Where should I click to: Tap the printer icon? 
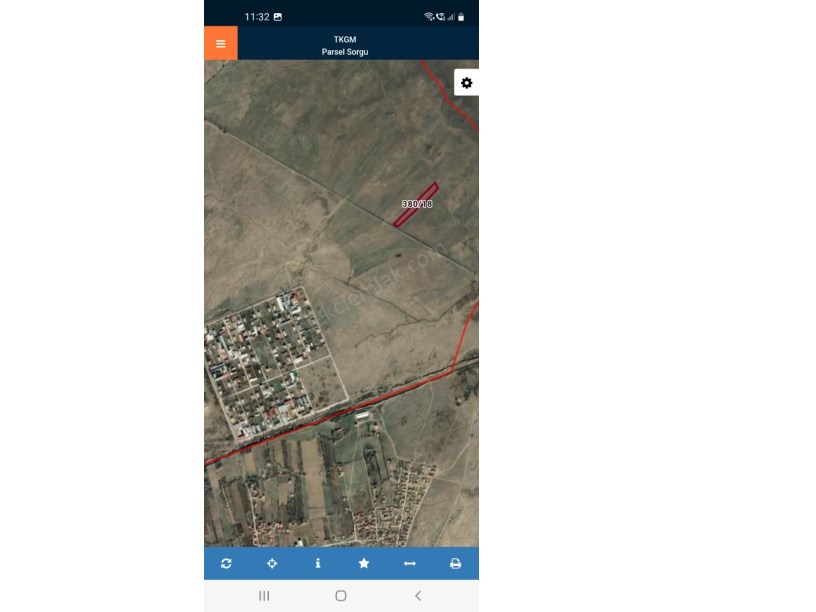click(455, 563)
